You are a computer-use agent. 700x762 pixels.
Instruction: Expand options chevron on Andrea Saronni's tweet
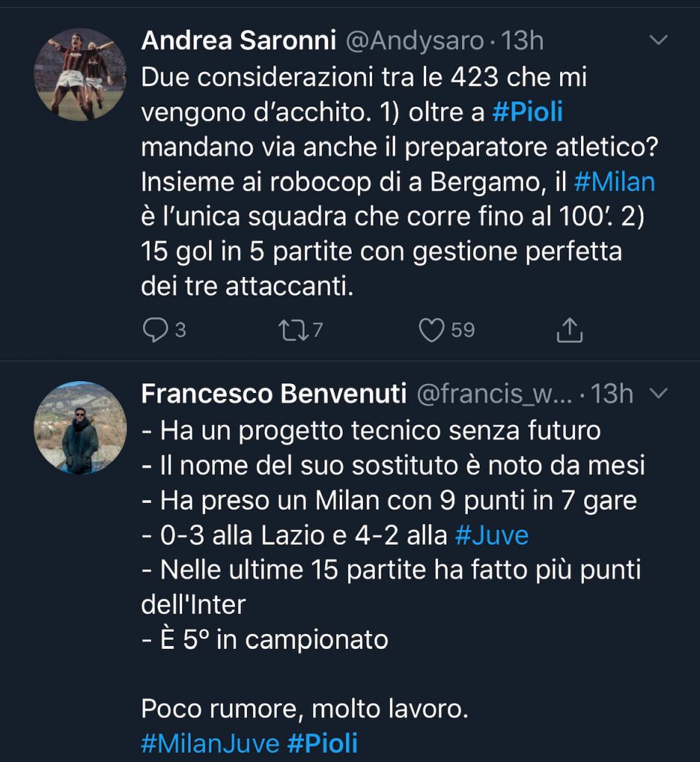point(659,40)
